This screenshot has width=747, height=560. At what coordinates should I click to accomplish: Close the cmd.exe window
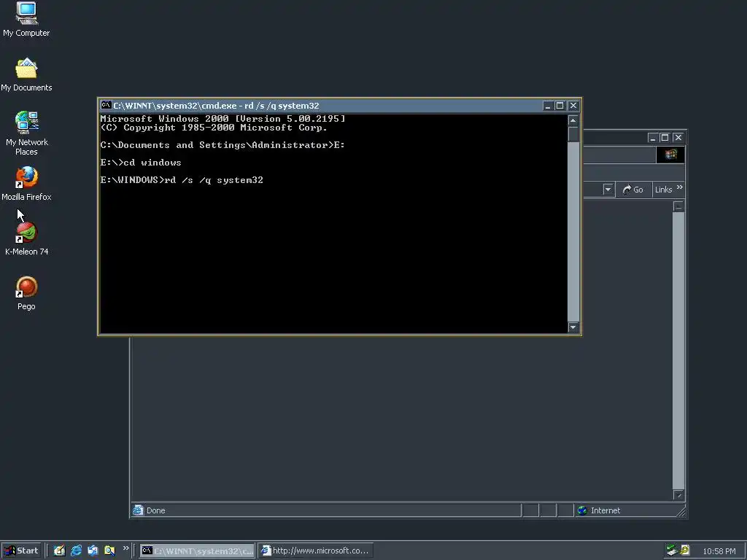573,106
